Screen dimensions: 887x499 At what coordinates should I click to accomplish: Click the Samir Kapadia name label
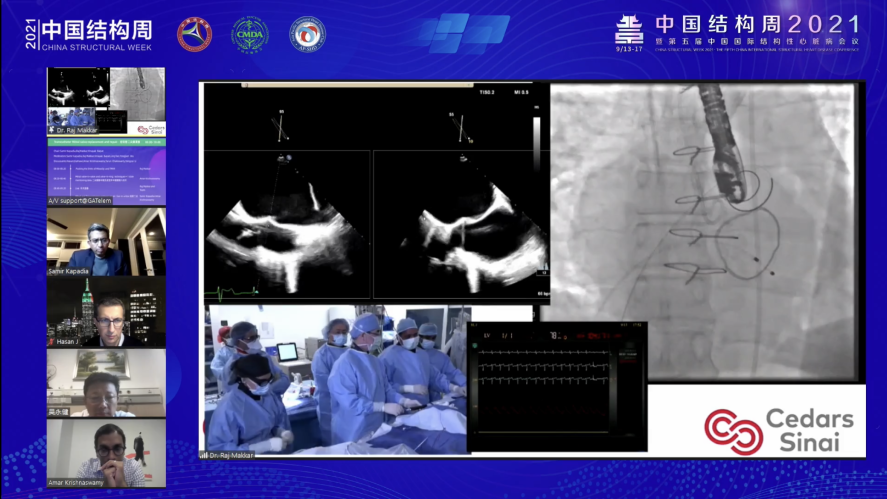click(x=68, y=272)
